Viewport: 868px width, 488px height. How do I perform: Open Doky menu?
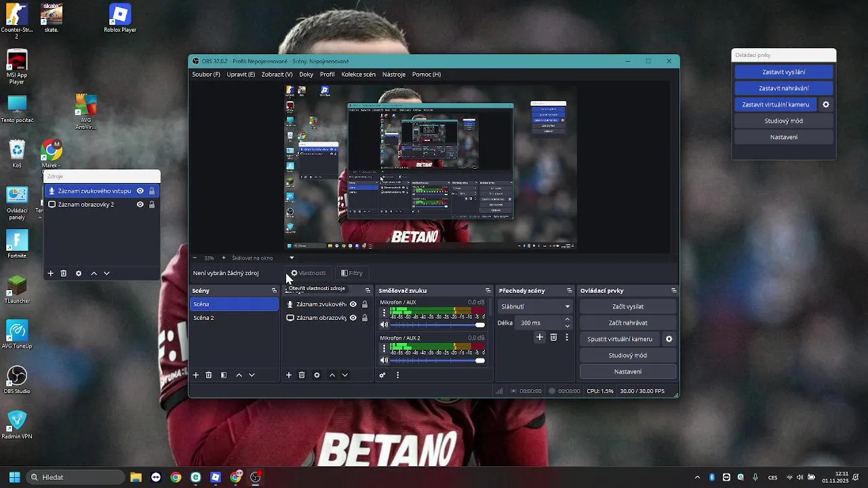click(x=307, y=75)
